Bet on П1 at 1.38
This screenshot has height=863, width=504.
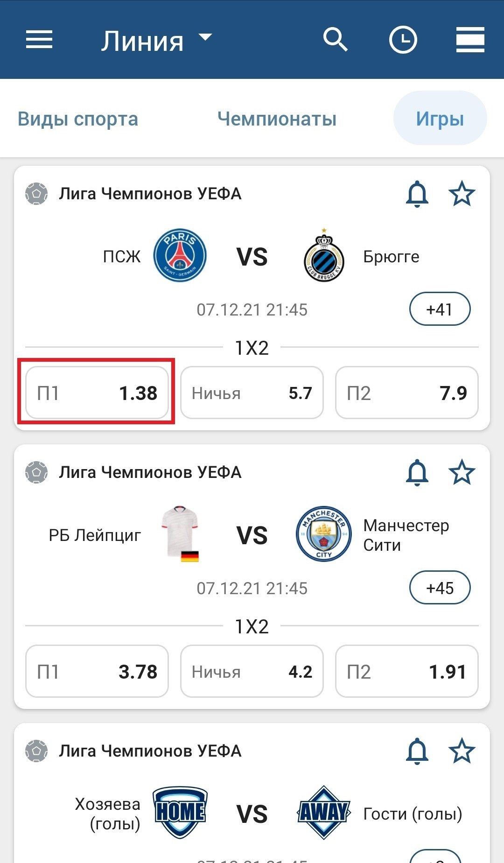[97, 393]
